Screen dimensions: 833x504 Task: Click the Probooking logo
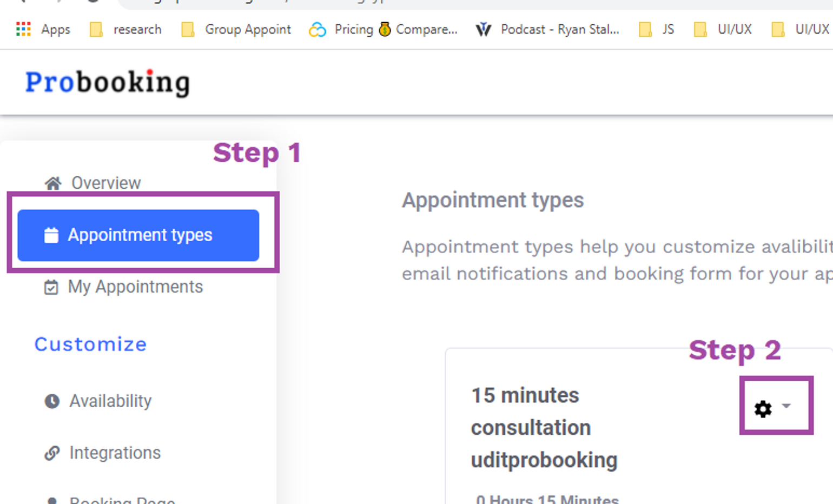point(108,83)
